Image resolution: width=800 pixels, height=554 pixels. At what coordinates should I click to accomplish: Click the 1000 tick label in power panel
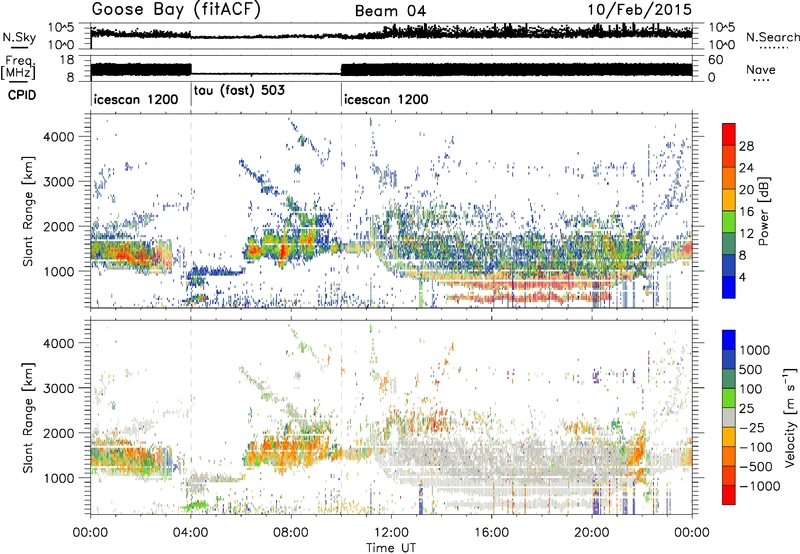[x=58, y=271]
